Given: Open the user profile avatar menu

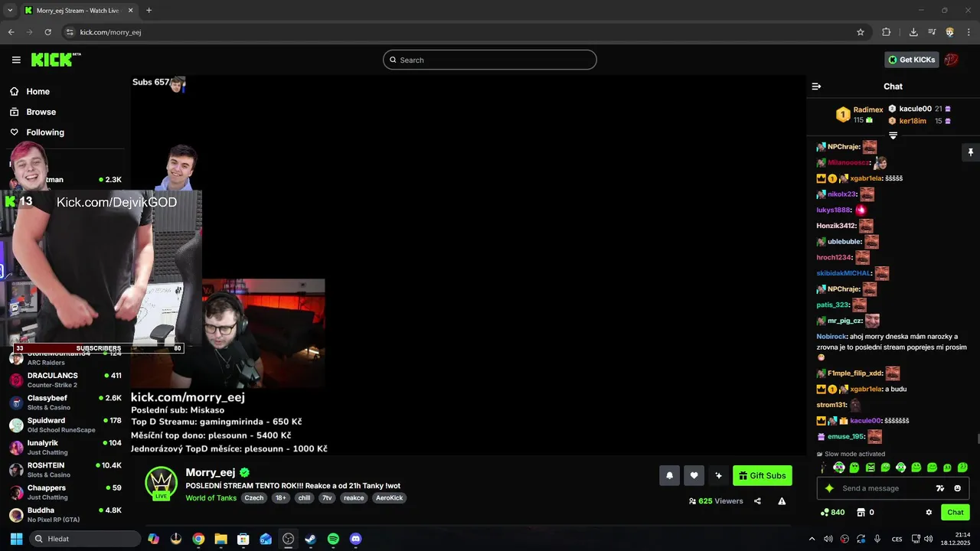Looking at the screenshot, I should click(952, 60).
